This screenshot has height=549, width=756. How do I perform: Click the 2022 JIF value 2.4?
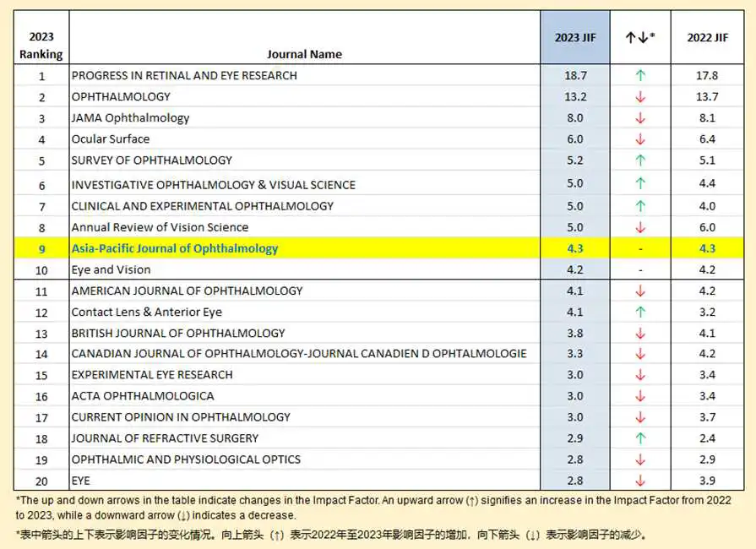click(707, 438)
